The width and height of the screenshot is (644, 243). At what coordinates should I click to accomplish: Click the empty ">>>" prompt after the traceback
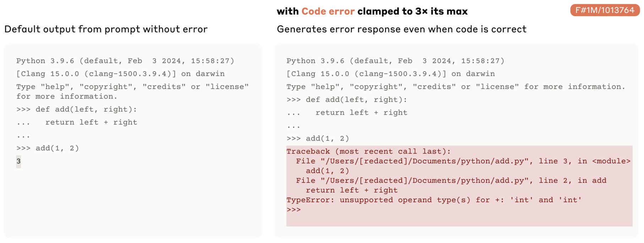click(294, 210)
